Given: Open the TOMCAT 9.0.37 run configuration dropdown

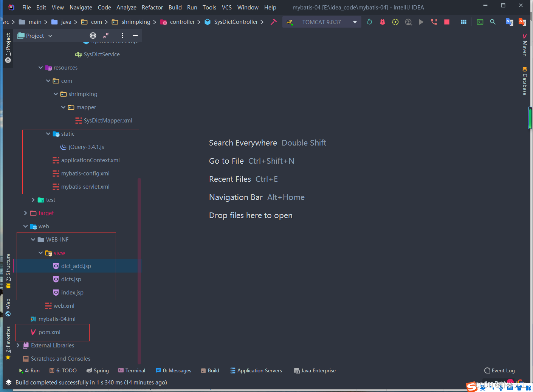Looking at the screenshot, I should point(355,22).
